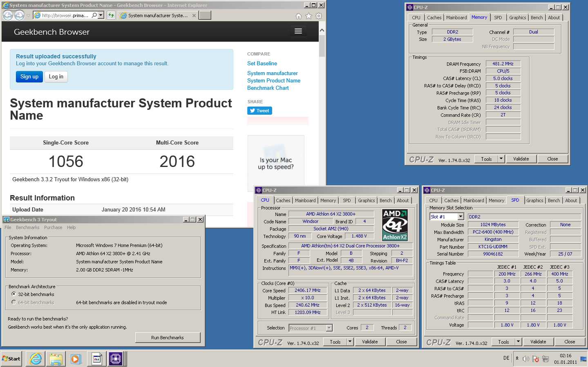Close the System manufacturer browser tab
This screenshot has width=588, height=367.
tap(194, 16)
